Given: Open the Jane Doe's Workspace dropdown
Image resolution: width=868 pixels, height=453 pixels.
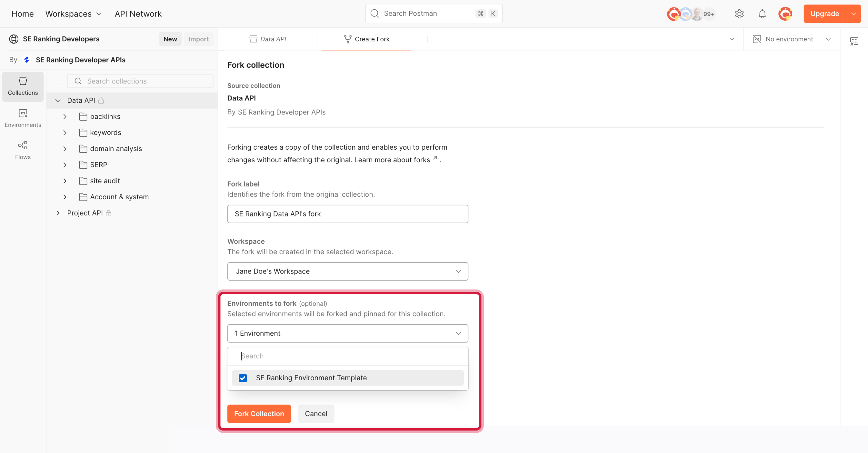Looking at the screenshot, I should tap(347, 271).
